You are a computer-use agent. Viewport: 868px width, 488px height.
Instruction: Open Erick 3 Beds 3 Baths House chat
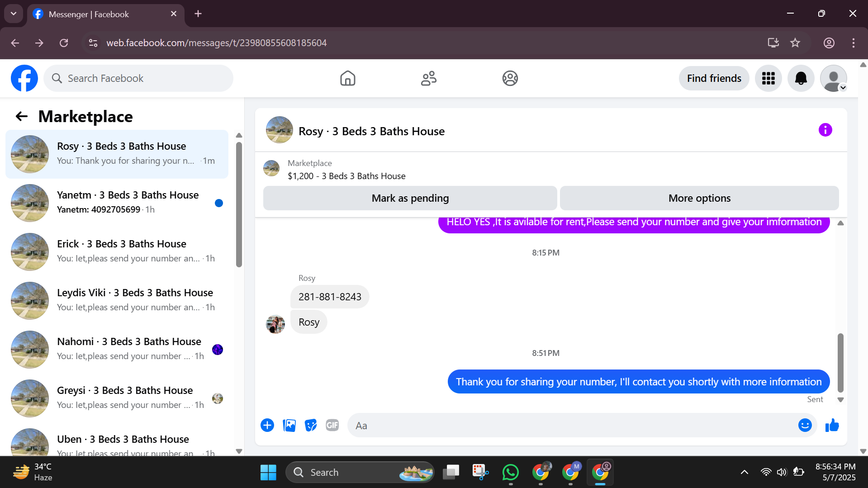117,252
